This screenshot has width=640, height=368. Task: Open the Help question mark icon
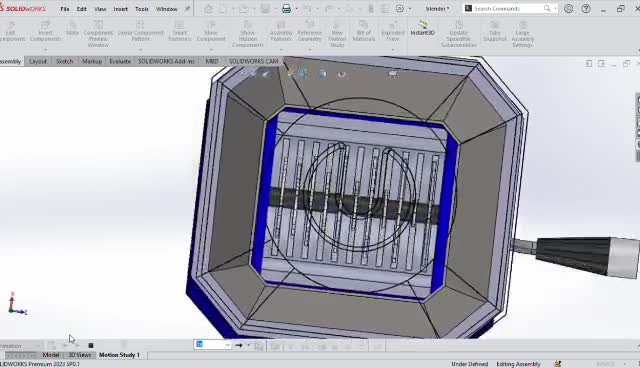click(586, 9)
